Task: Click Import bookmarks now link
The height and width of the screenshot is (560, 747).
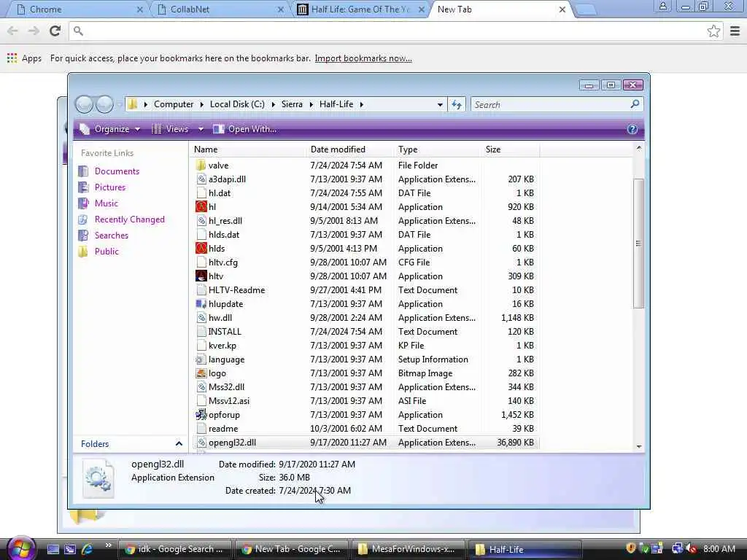Action: 363,58
